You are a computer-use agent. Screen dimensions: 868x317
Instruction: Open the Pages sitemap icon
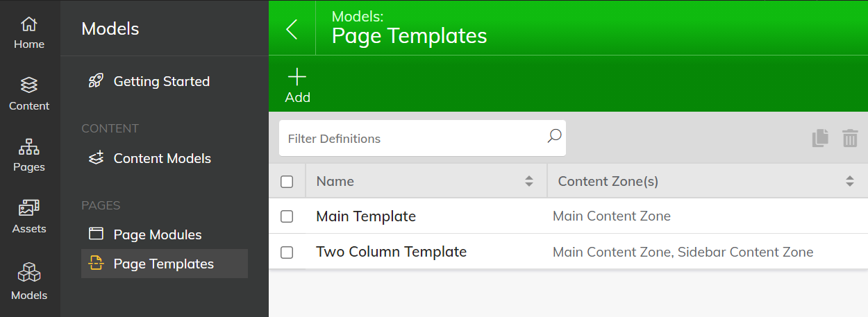click(x=28, y=147)
